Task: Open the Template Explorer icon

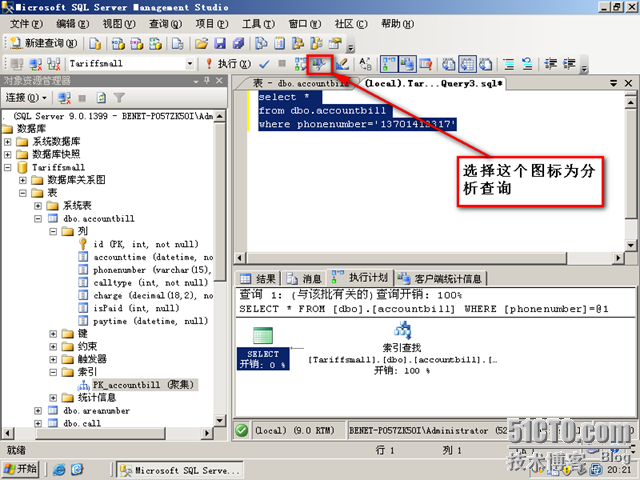Action: click(x=317, y=43)
